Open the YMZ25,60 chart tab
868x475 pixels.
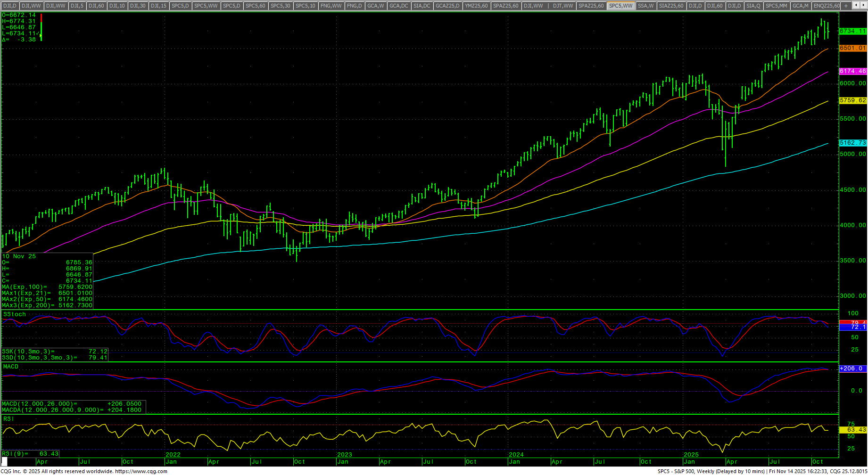click(x=476, y=6)
